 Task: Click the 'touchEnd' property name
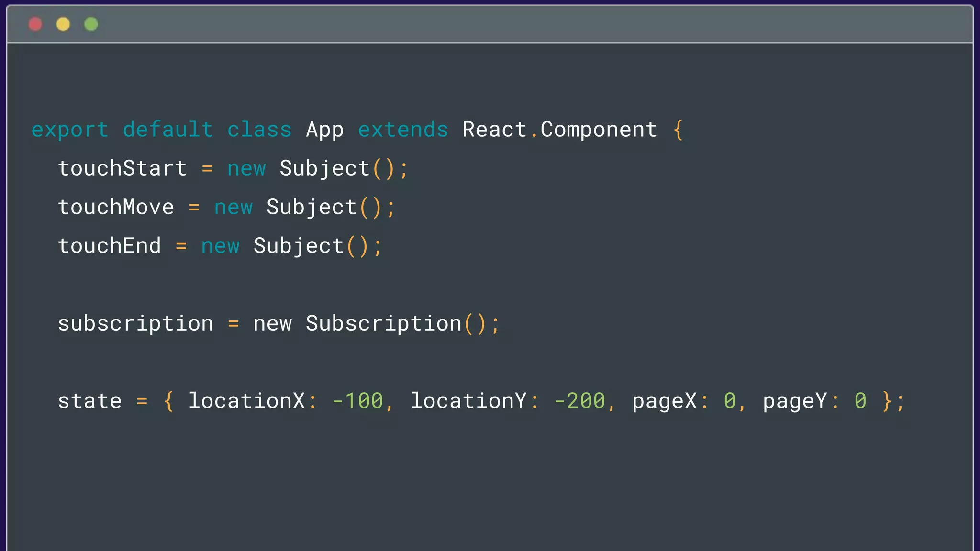(x=110, y=246)
